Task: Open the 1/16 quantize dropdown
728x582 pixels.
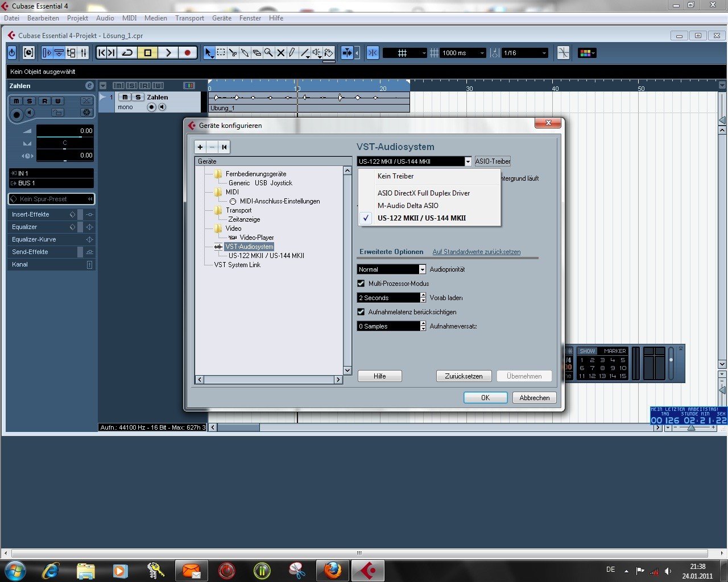Action: tap(524, 53)
